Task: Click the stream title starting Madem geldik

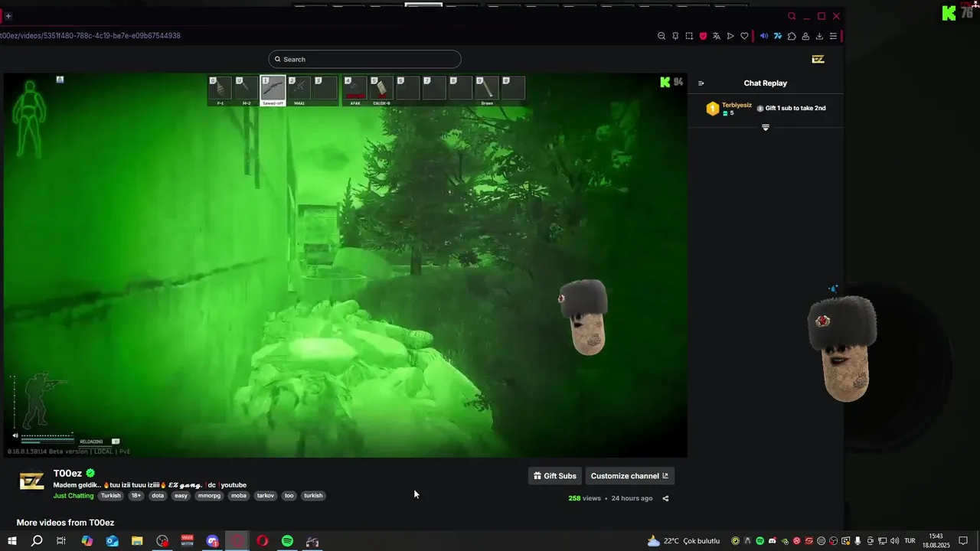Action: (149, 484)
